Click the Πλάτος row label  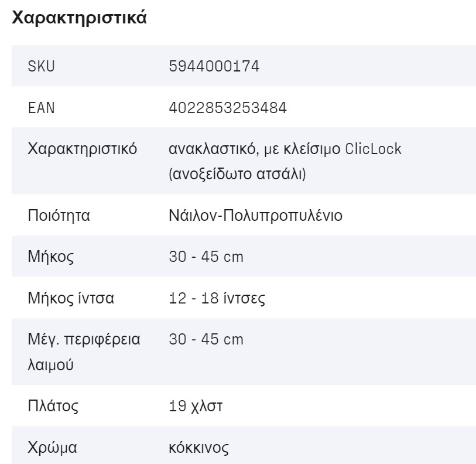click(53, 406)
